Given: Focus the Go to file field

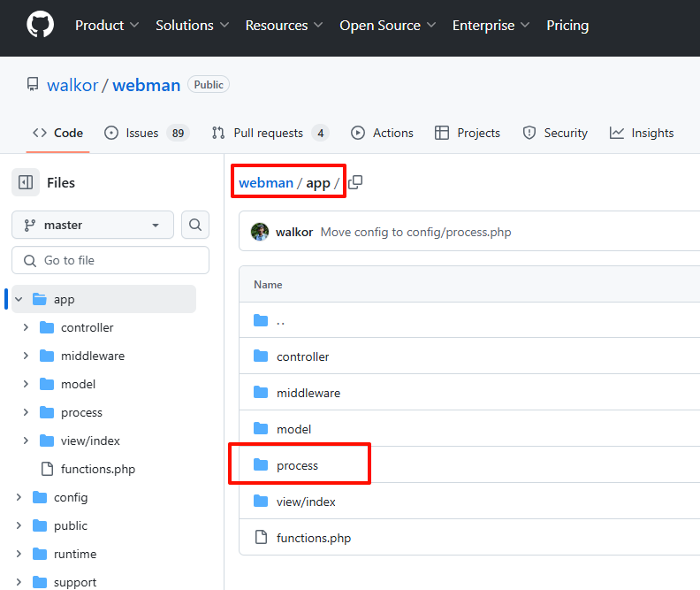Looking at the screenshot, I should (x=110, y=260).
